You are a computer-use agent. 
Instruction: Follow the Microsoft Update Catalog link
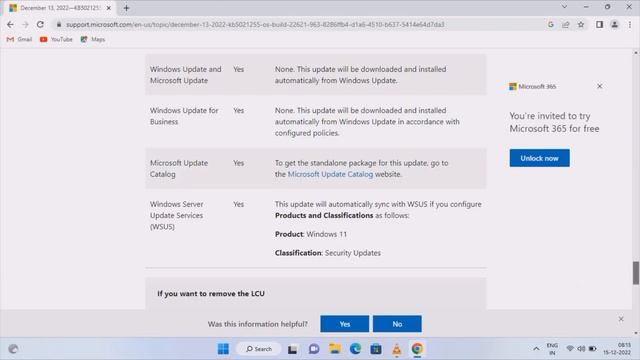[x=330, y=174]
